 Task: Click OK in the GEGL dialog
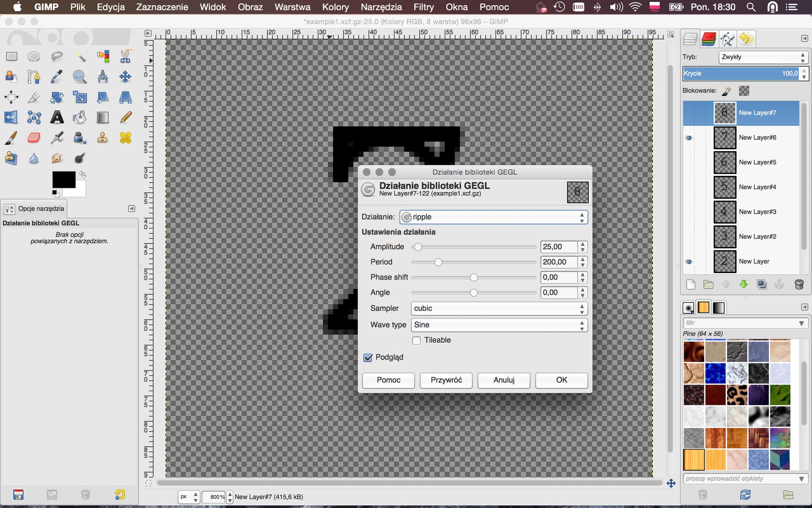point(561,380)
